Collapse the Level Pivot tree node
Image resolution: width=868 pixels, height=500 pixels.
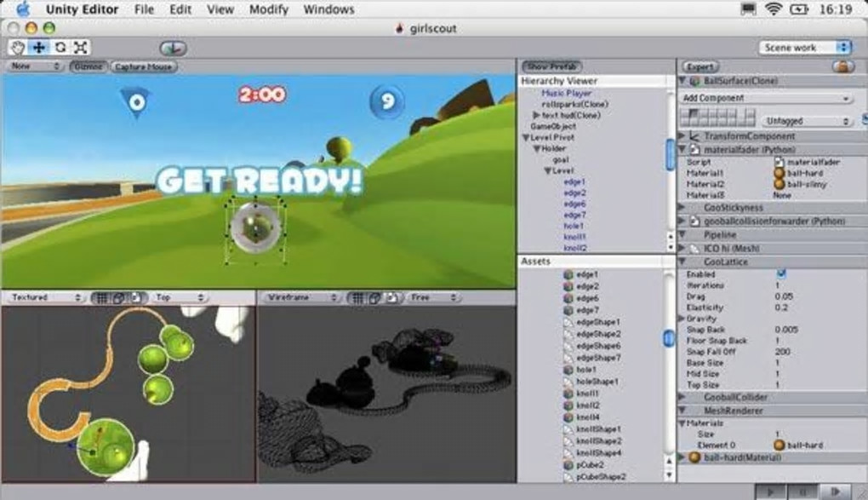coord(526,137)
